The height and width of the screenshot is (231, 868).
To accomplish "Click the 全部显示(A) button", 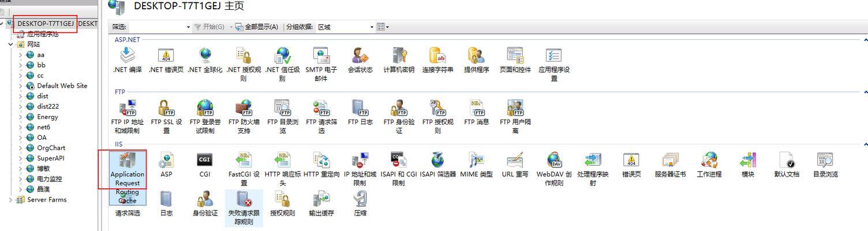I will 257,27.
